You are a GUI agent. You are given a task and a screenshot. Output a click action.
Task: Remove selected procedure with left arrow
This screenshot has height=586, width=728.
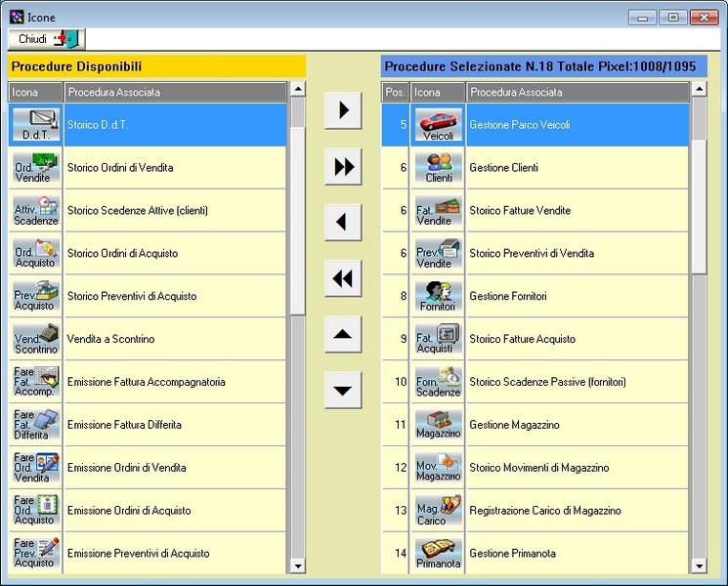pos(343,223)
